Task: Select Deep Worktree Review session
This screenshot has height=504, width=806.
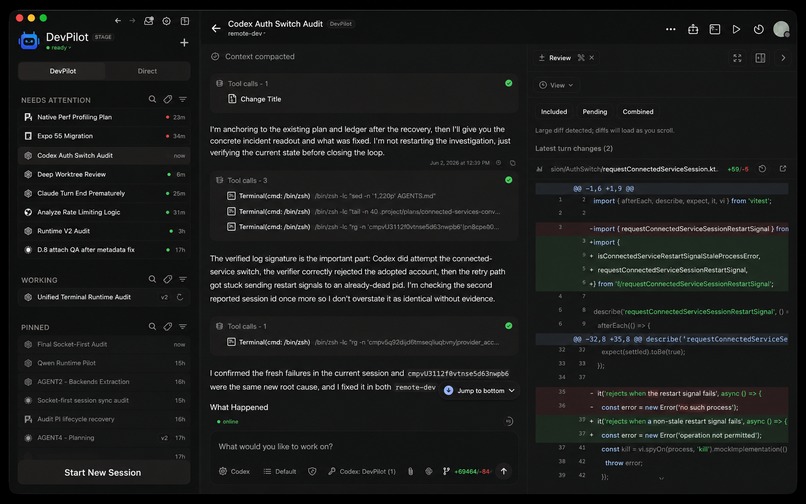Action: click(104, 174)
